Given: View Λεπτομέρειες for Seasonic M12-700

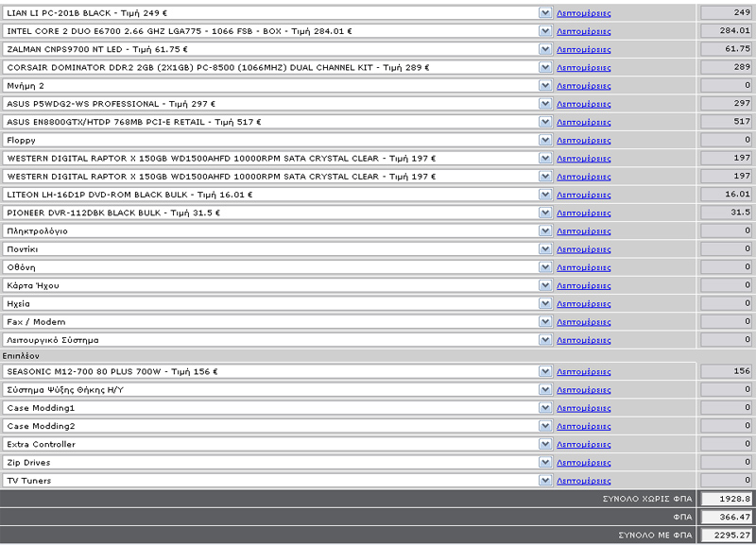Looking at the screenshot, I should (583, 372).
